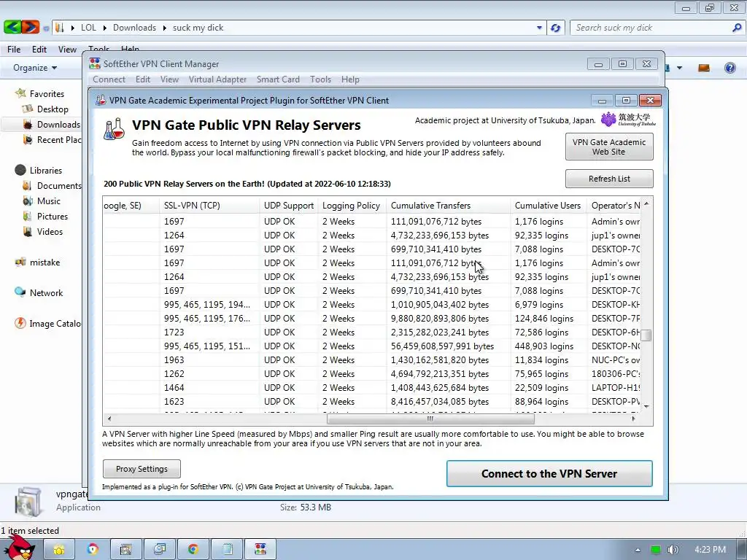The height and width of the screenshot is (560, 747).
Task: Select the row with SSL-VPN port 1723
Action: 371,332
